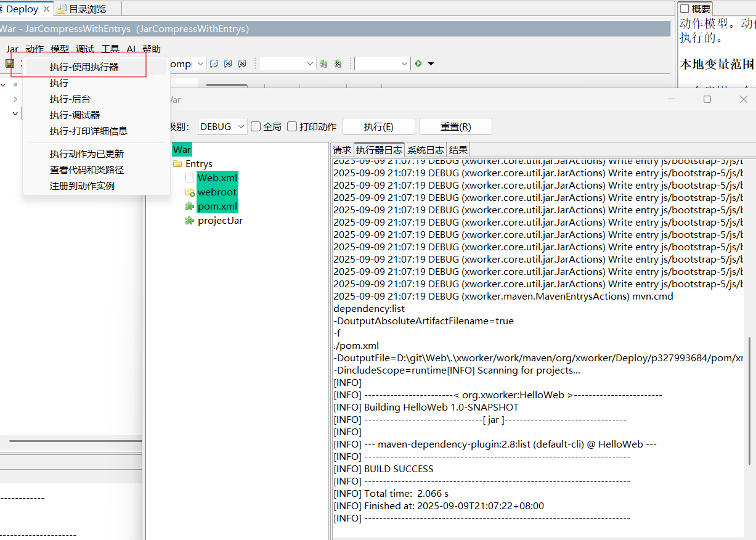Click the './pom.xml' log line
The image size is (756, 540).
point(356,346)
